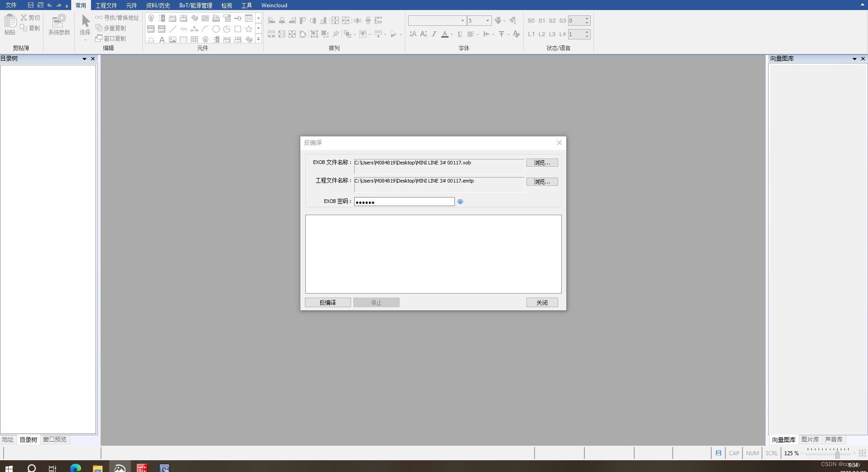The image size is (868, 472).
Task: Open the 向量图库 panel options arrow
Action: click(854, 59)
